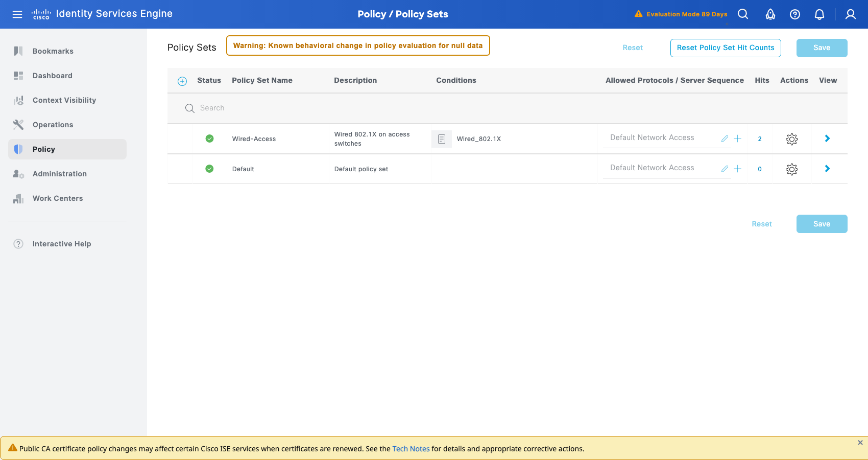The height and width of the screenshot is (460, 868).
Task: Expand Default policy set view arrow
Action: (x=828, y=169)
